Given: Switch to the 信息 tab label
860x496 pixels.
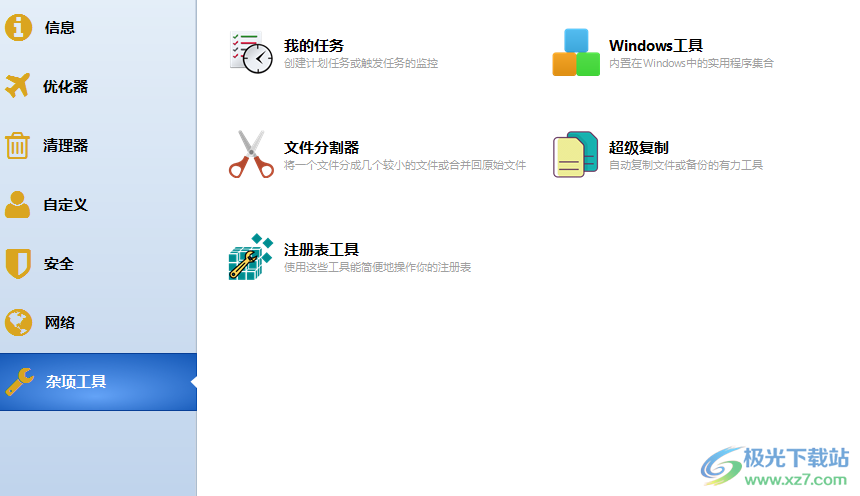Looking at the screenshot, I should [x=60, y=27].
